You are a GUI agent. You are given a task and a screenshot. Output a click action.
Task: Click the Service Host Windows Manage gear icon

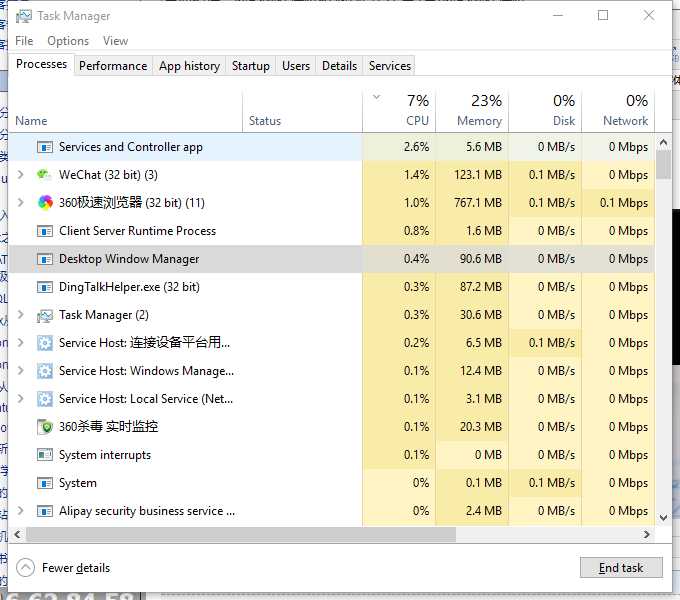pos(45,372)
